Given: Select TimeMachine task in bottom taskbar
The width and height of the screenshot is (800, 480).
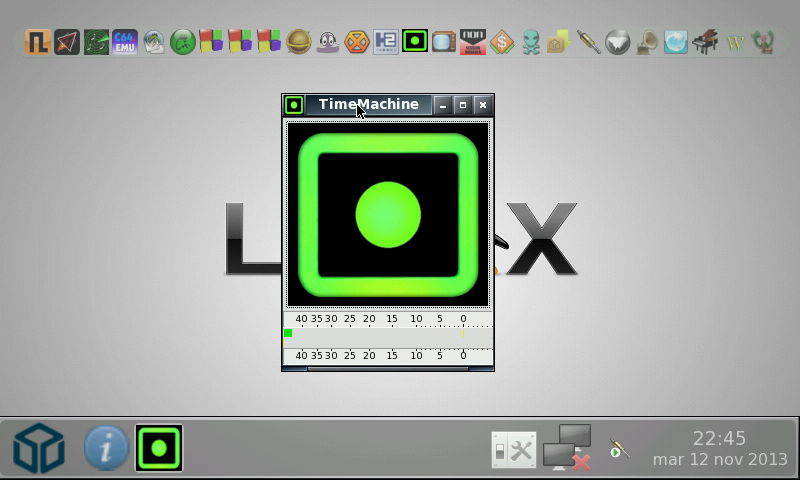Looking at the screenshot, I should (159, 448).
